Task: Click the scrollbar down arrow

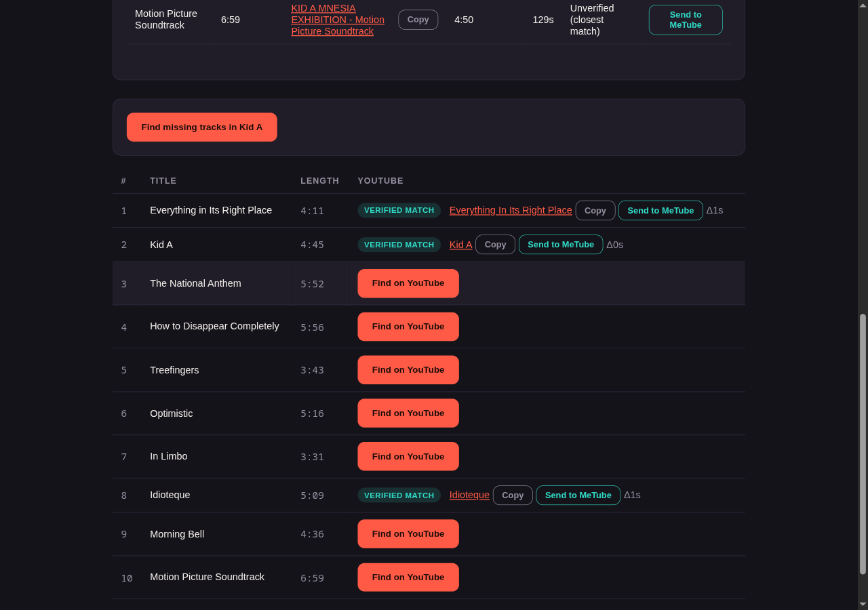Action: tap(863, 604)
